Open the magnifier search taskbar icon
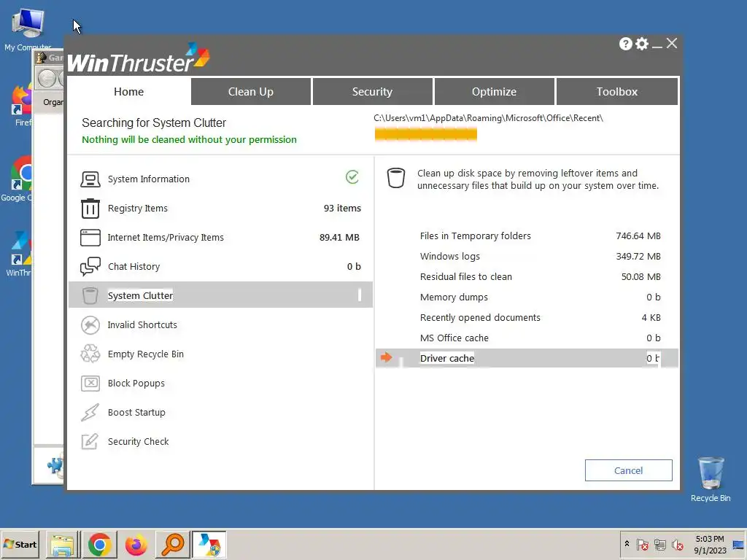The height and width of the screenshot is (560, 747). point(172,544)
